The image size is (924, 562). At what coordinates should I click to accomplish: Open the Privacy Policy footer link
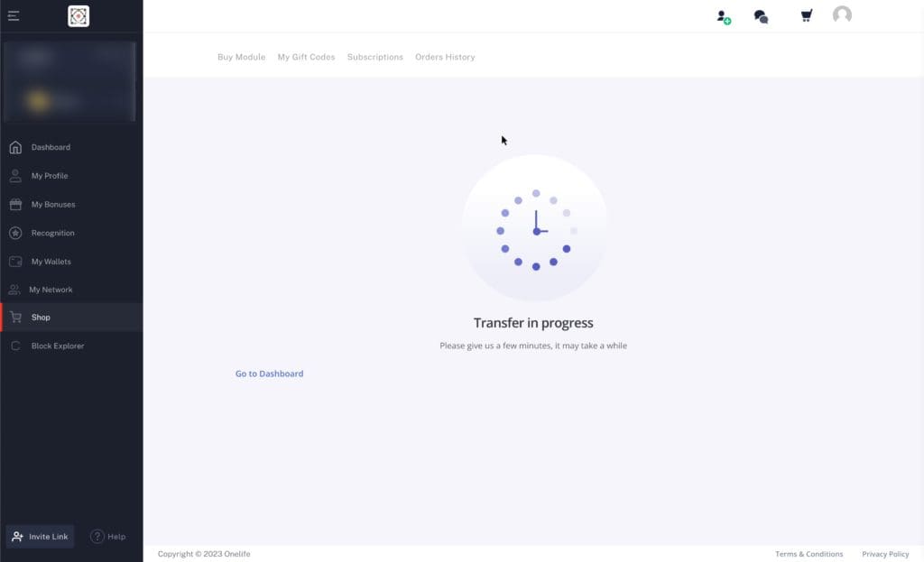coord(885,554)
